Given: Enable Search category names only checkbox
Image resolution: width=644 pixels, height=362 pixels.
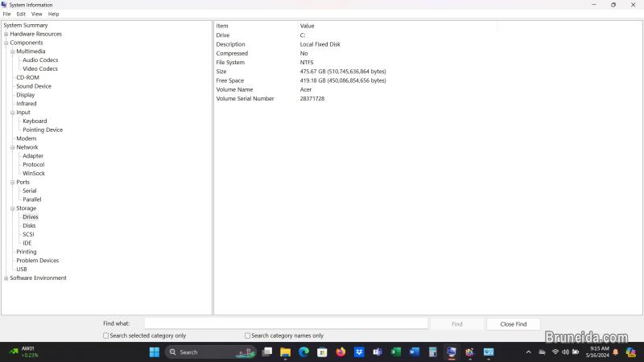Looking at the screenshot, I should pos(247,335).
